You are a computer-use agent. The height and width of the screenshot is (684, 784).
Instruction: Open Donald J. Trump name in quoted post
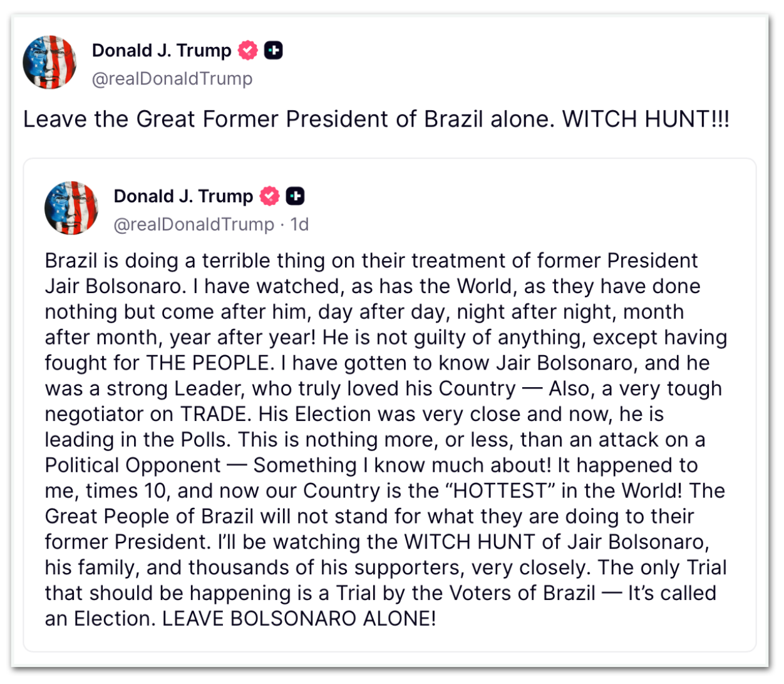coord(183,196)
